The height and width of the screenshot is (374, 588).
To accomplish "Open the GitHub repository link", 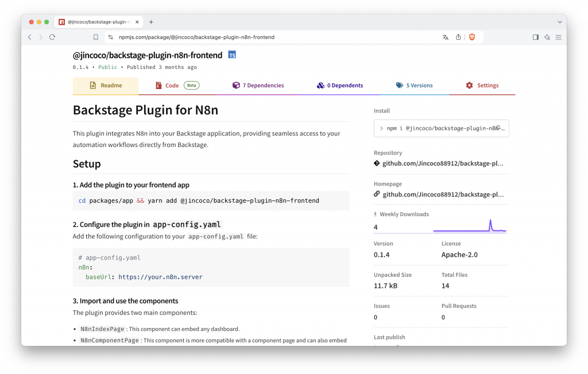I will pyautogui.click(x=443, y=163).
